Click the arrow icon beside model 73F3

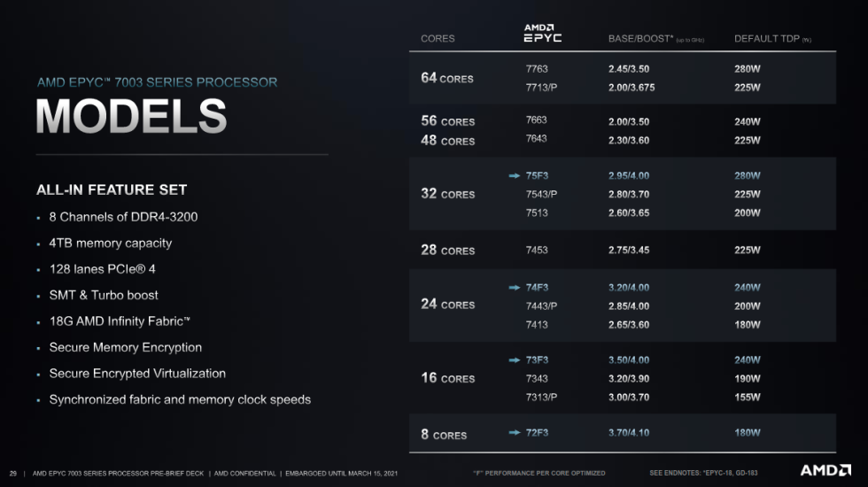[x=515, y=360]
